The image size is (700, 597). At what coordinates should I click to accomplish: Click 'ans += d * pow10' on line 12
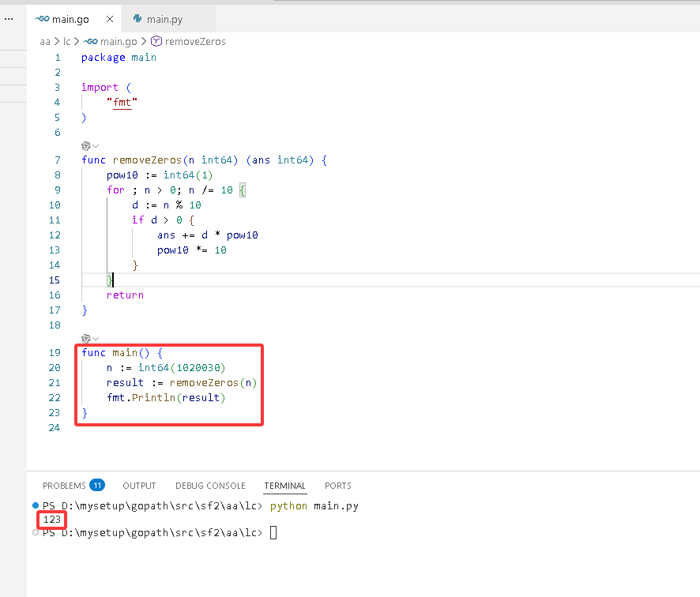[x=208, y=235]
